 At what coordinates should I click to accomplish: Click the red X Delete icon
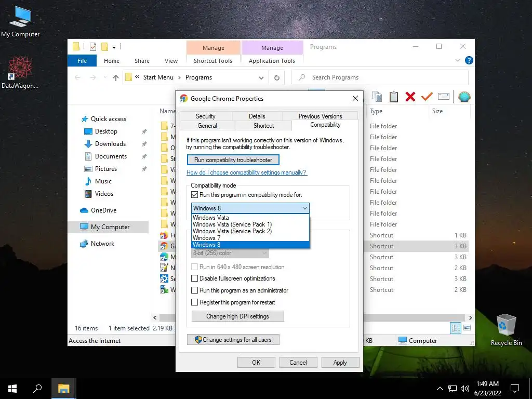pos(410,97)
